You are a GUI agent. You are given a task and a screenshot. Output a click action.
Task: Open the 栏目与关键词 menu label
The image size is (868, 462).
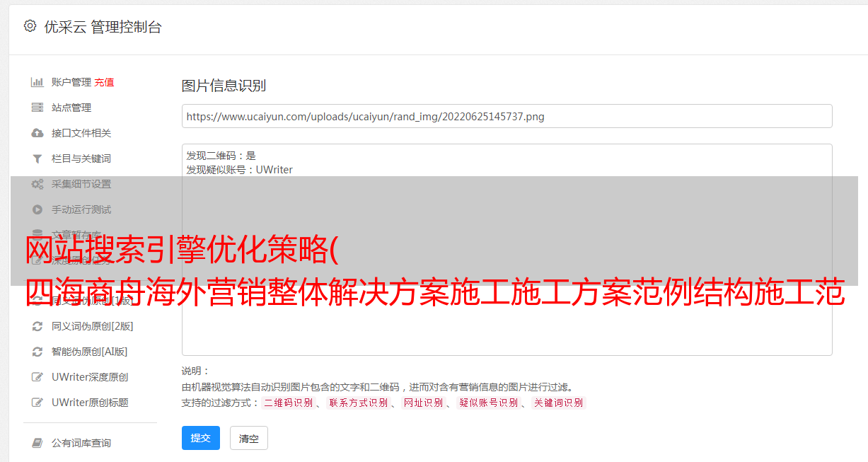click(x=81, y=158)
